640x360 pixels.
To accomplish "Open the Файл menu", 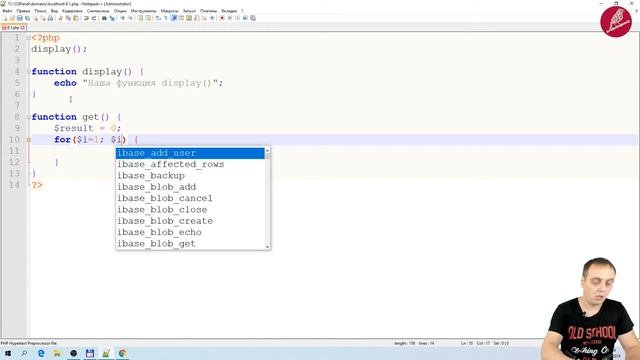I will [7, 11].
